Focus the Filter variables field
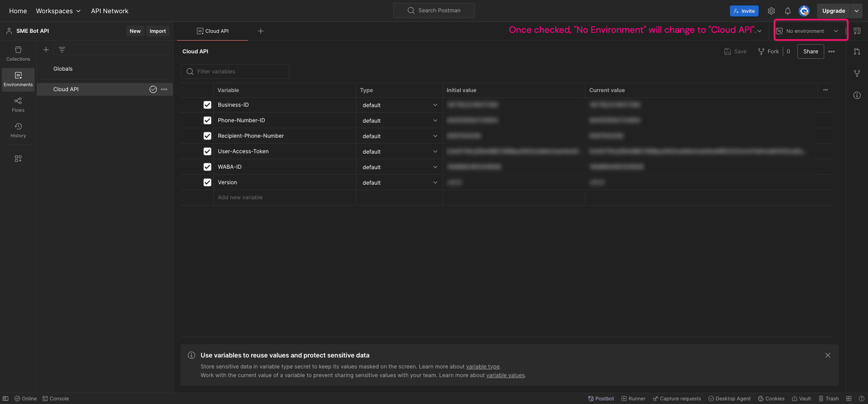The height and width of the screenshot is (404, 868). coord(235,72)
